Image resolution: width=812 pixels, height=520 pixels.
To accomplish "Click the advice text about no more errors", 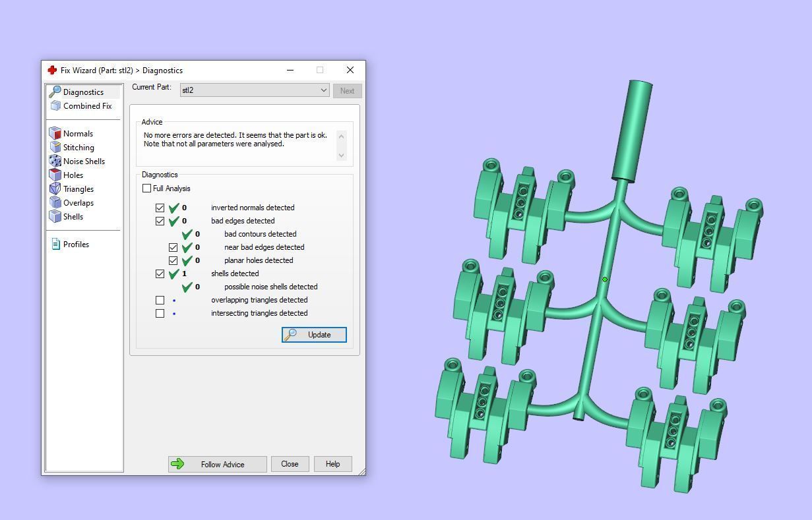I will (x=235, y=139).
